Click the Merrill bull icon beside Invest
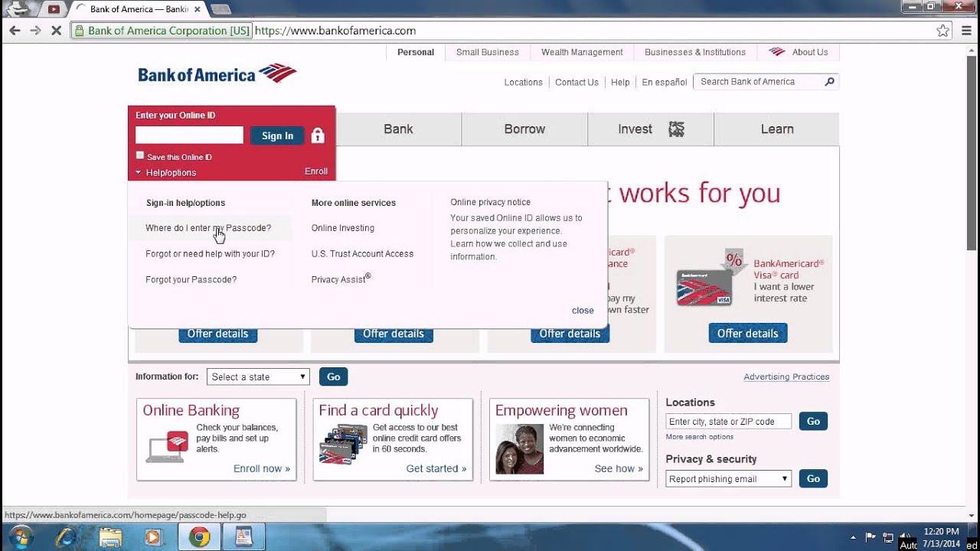This screenshot has width=980, height=551. pyautogui.click(x=676, y=129)
